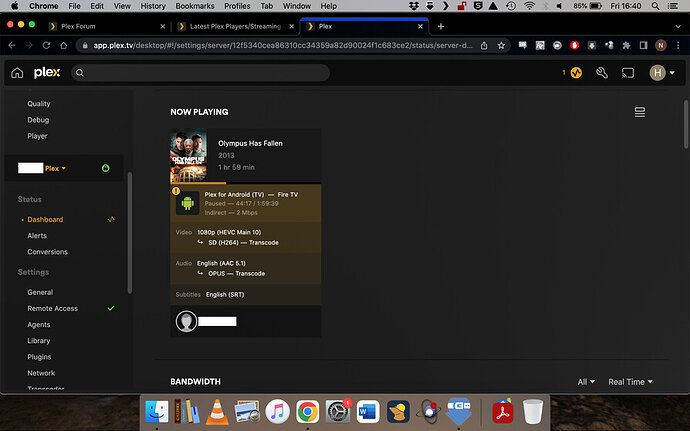This screenshot has height=431, width=690.
Task: Open the cast to player icon
Action: pos(628,73)
